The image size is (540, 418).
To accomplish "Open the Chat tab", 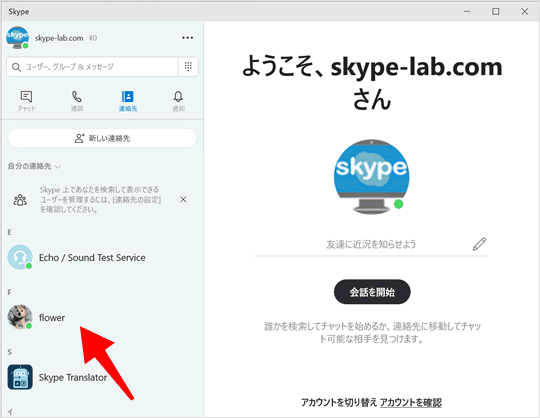I will [x=27, y=101].
